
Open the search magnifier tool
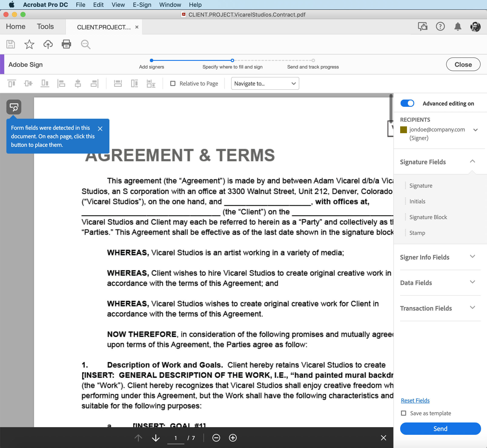pos(85,44)
